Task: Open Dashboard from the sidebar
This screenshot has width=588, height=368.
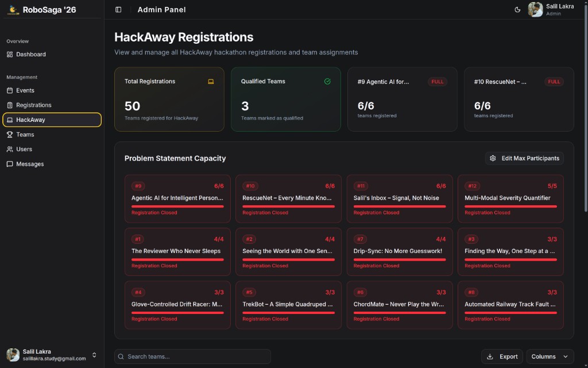Action: [52, 55]
